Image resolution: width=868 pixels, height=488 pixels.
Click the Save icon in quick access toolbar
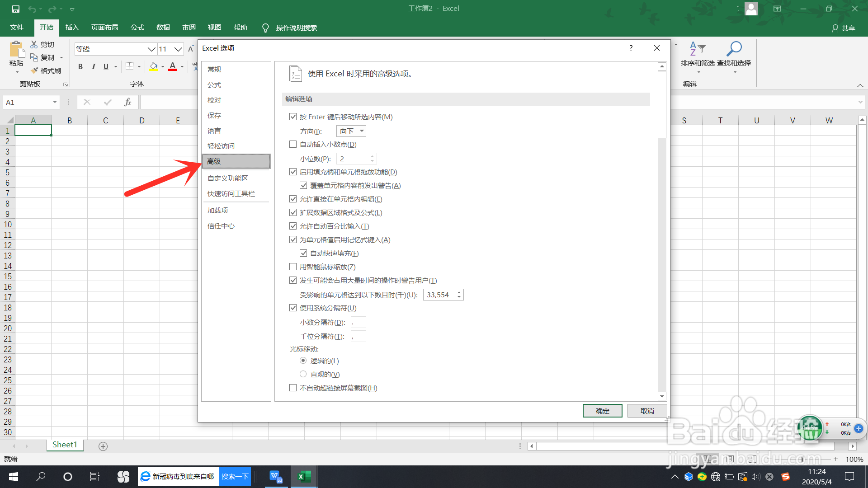tap(15, 9)
